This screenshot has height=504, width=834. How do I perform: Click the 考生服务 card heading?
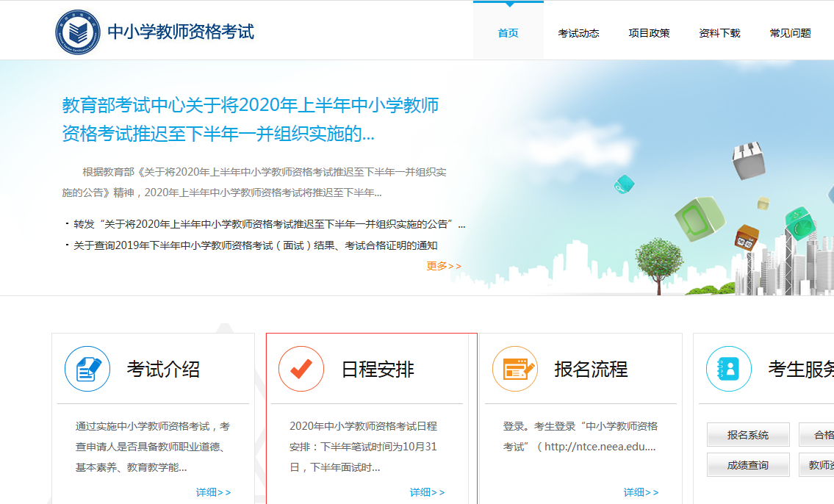[x=801, y=369]
